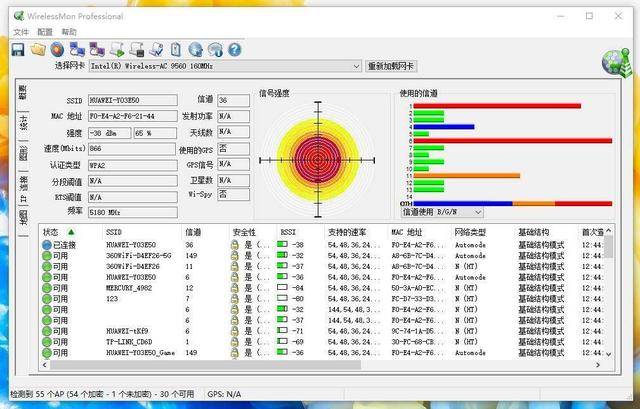Select the MERCURY_4982 network row text
This screenshot has width=640, height=409.
pos(129,288)
